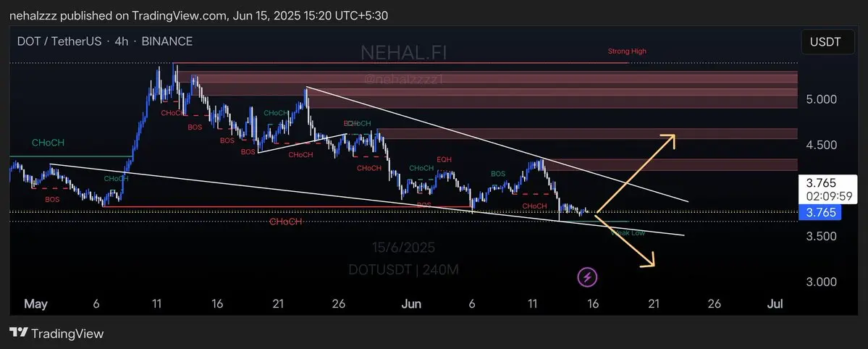868x349 pixels.
Task: Select the 3.500 price axis label
Action: (821, 237)
